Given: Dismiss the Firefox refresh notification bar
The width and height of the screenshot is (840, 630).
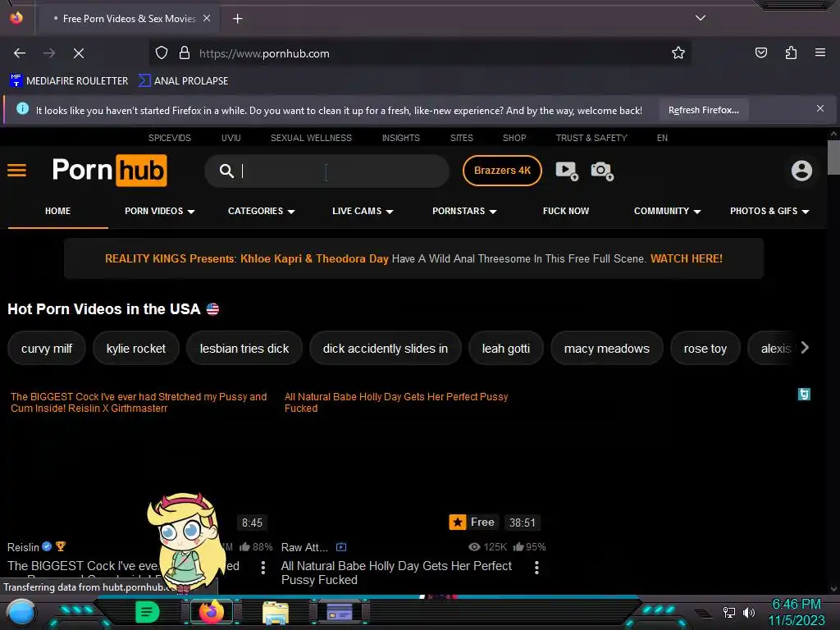Looking at the screenshot, I should point(819,109).
